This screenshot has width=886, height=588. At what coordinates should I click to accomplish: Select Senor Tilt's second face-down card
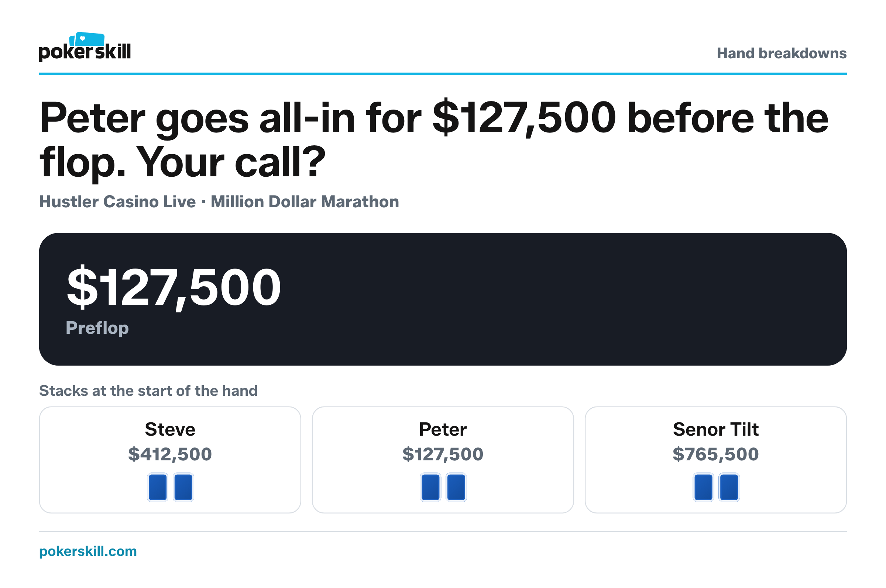(729, 487)
